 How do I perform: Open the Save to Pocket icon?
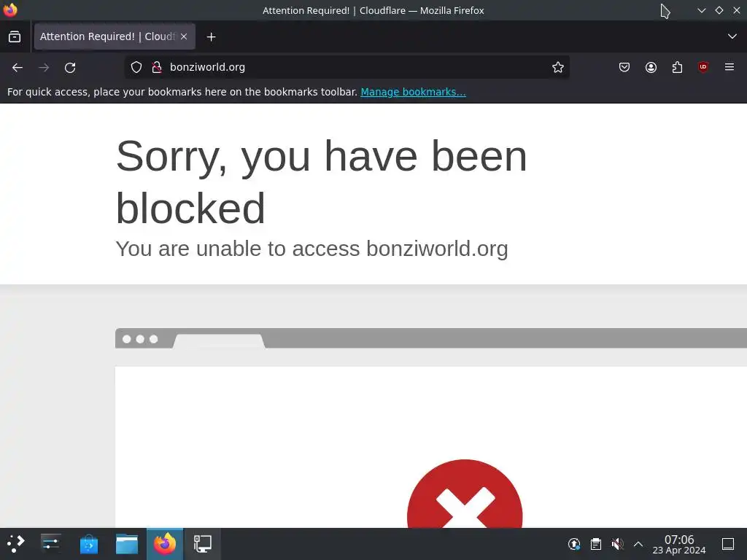point(624,67)
